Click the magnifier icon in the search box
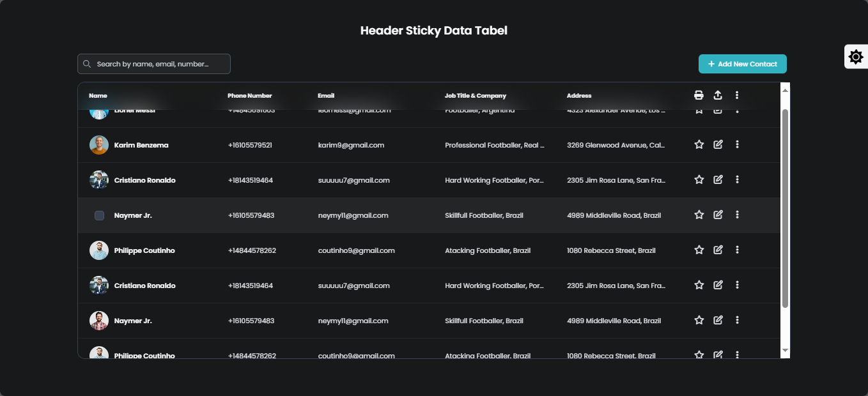 (x=87, y=64)
